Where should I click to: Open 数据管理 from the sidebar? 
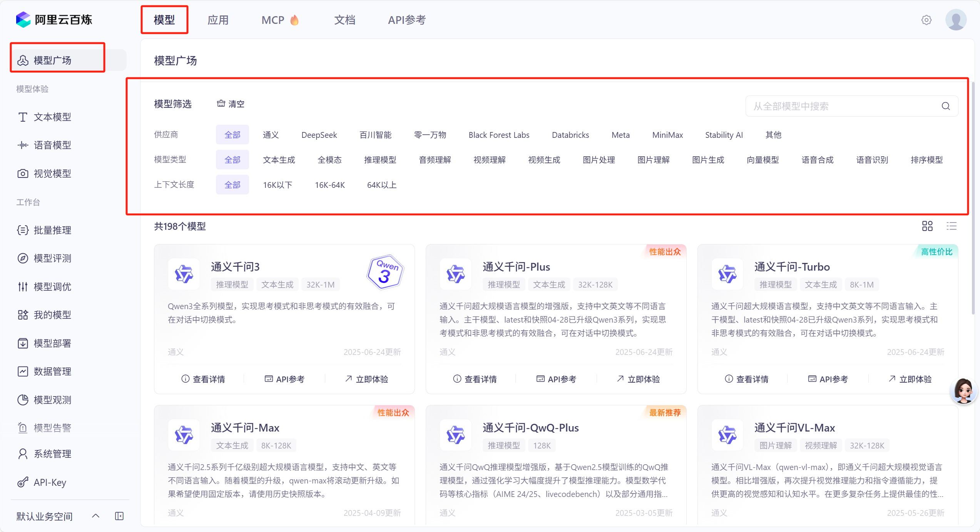[x=52, y=371]
